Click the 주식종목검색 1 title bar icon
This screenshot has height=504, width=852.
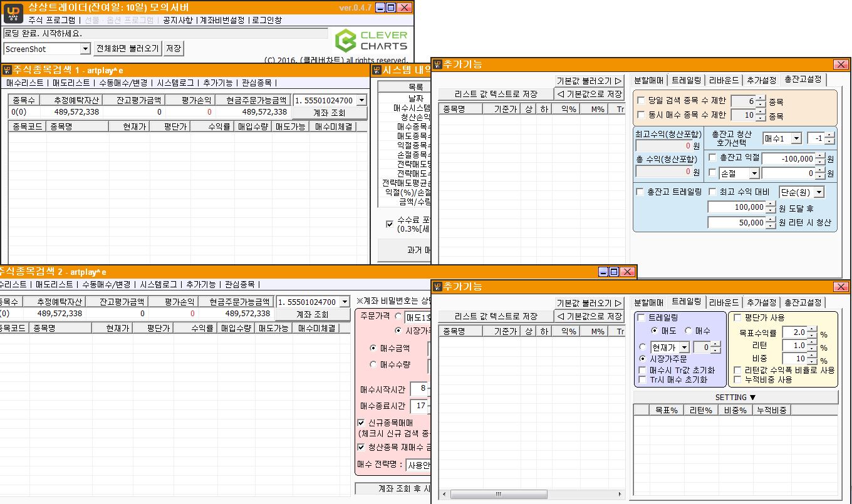point(7,70)
